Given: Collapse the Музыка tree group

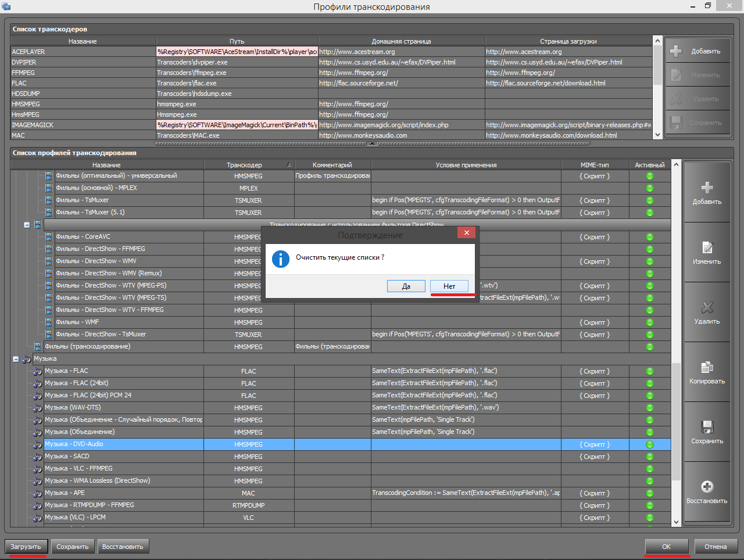Looking at the screenshot, I should [x=16, y=359].
